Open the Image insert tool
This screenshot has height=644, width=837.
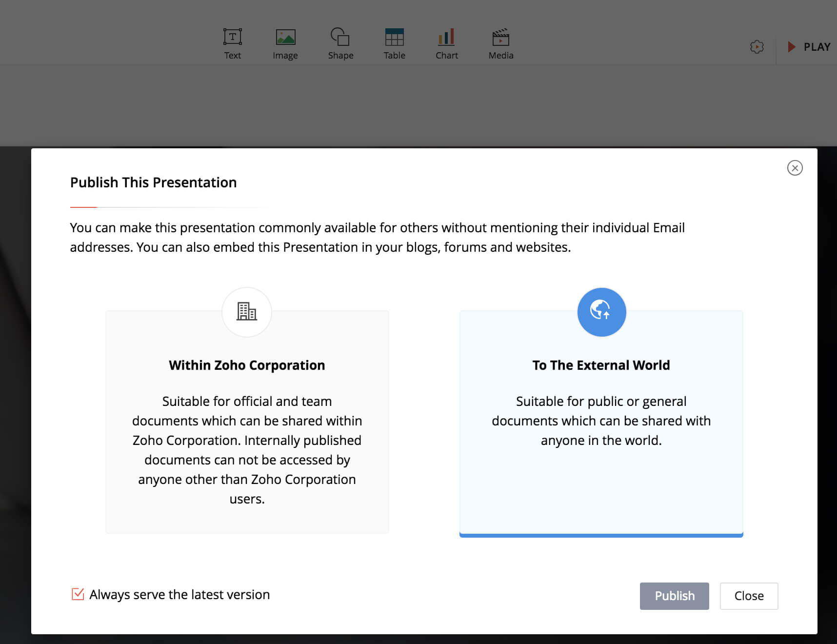point(285,44)
